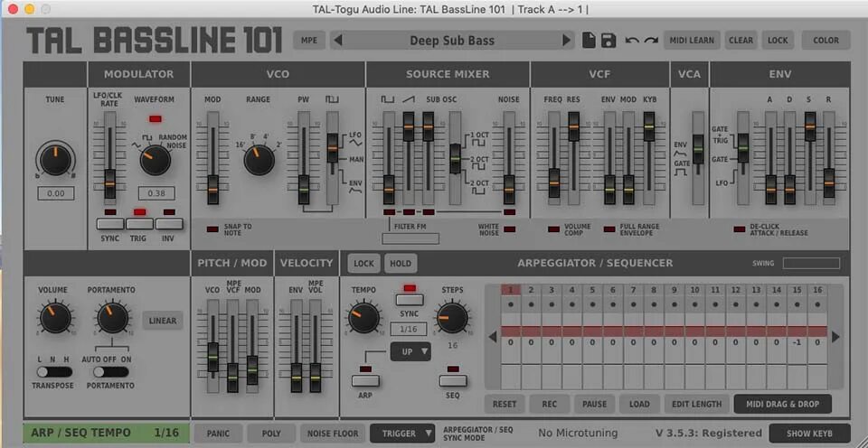Click the TUNE value field 0.00

(x=56, y=193)
